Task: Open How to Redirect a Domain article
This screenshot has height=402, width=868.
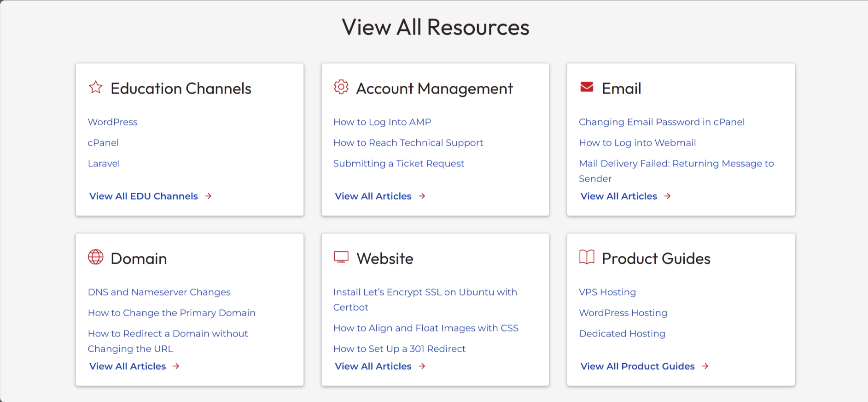Action: point(168,341)
